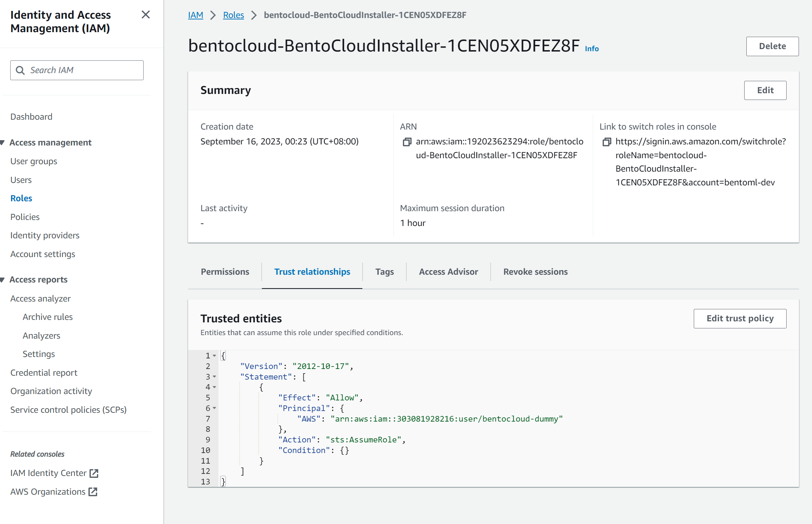Viewport: 812px width, 524px height.
Task: Click the "1 hour" session duration value
Action: click(413, 223)
